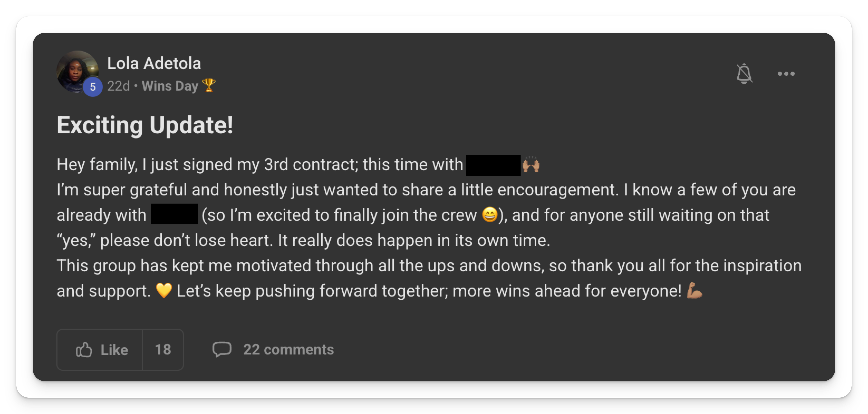Screen dimensions: 868x414
Task: Toggle post notifications with the bell icon
Action: click(744, 74)
